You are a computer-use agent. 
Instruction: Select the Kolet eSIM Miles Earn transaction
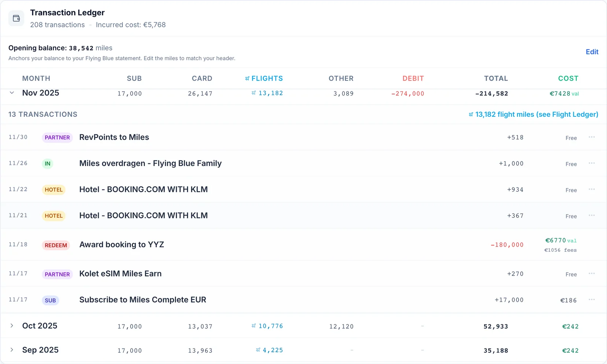(x=303, y=274)
